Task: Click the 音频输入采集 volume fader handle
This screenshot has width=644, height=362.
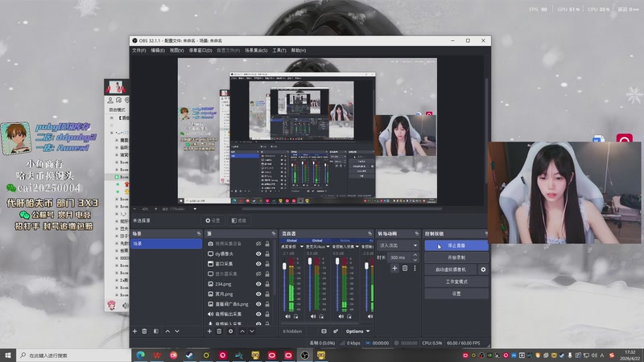Action: 337,261
